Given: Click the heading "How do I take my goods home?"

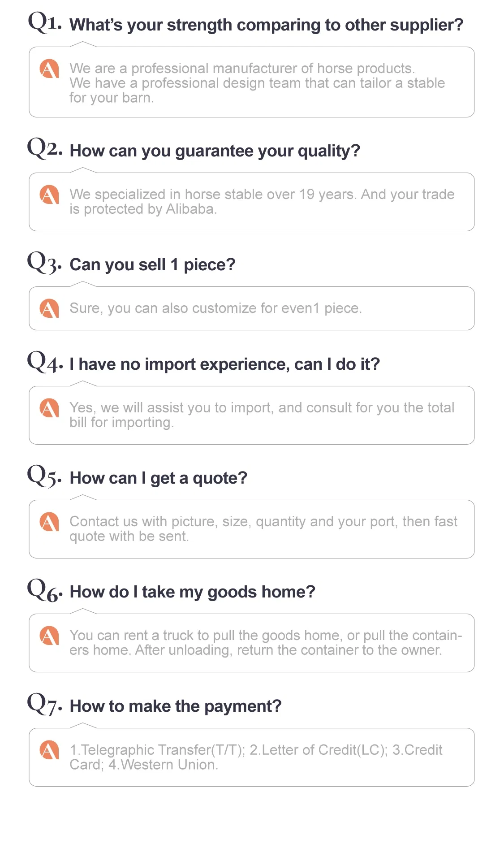Looking at the screenshot, I should tap(193, 592).
